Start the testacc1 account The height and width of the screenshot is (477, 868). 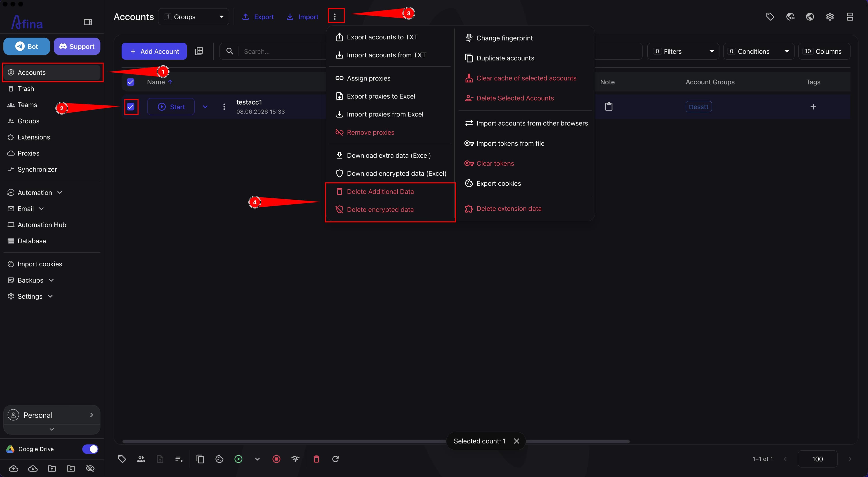171,107
